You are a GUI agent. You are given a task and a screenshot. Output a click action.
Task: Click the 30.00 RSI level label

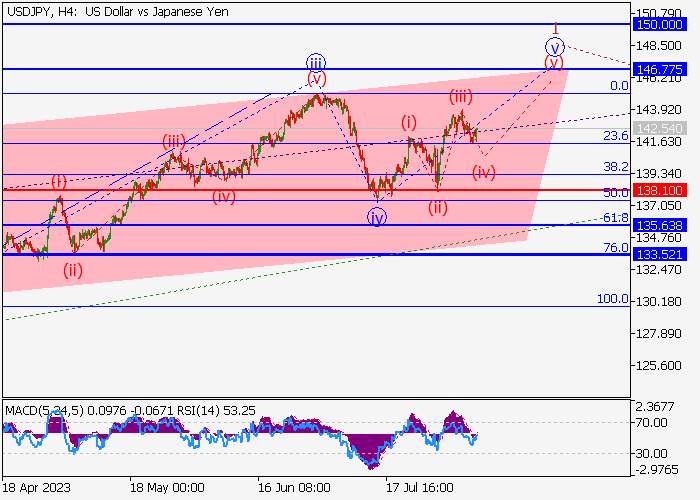click(x=651, y=454)
